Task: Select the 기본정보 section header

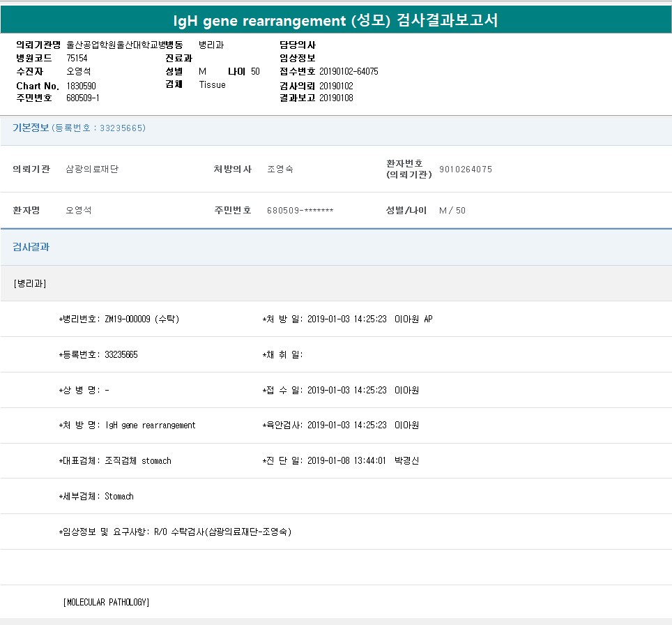Action: pyautogui.click(x=31, y=128)
